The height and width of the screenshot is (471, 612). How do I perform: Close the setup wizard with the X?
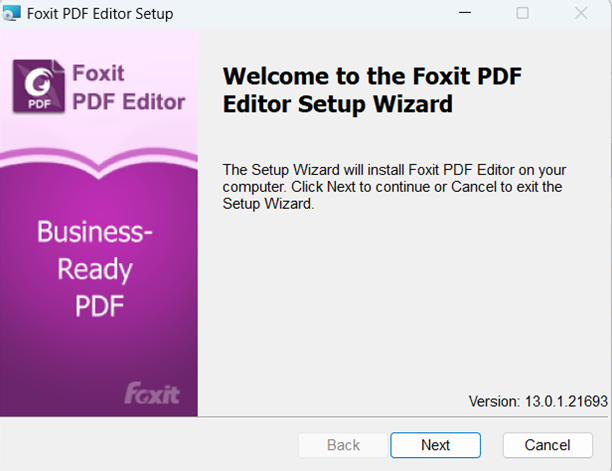(581, 14)
